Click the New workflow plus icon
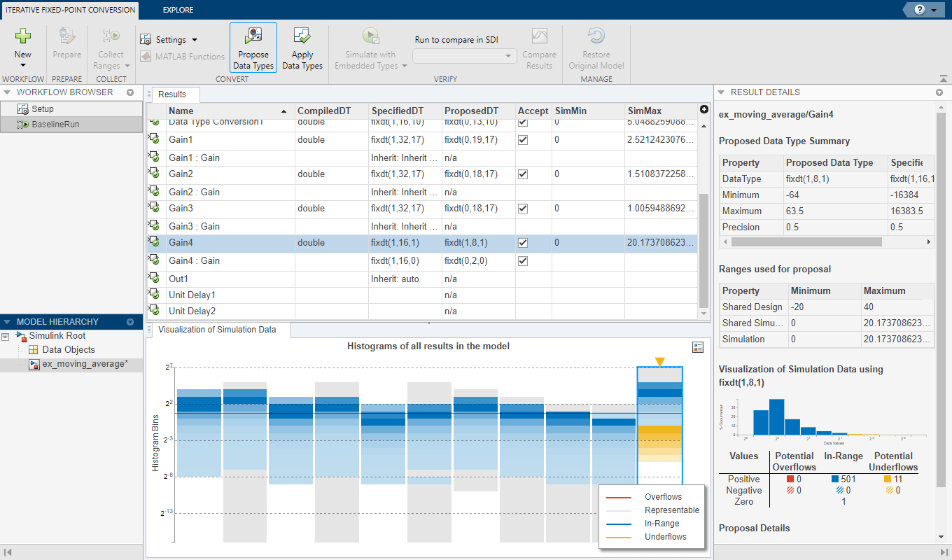 (x=23, y=36)
